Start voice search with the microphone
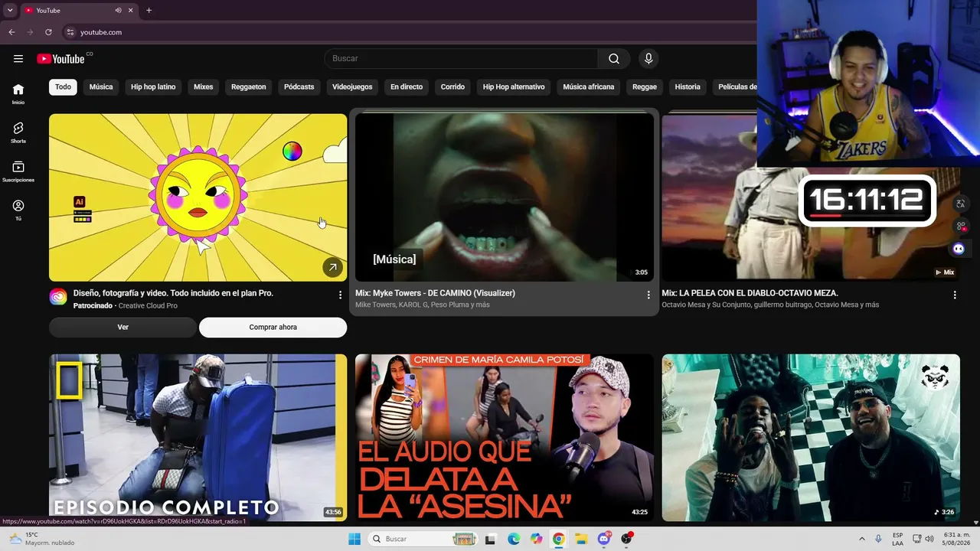Screen dimensions: 980x551 [648, 59]
